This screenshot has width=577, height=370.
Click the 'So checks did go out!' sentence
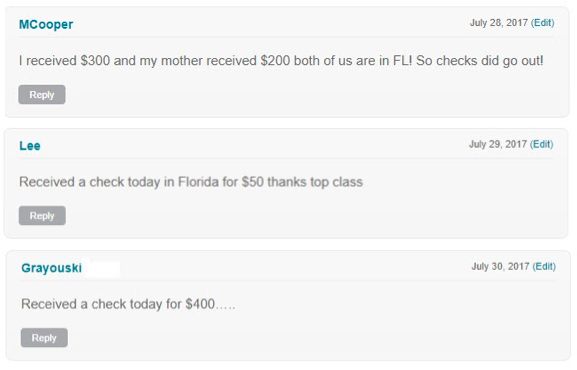(480, 61)
